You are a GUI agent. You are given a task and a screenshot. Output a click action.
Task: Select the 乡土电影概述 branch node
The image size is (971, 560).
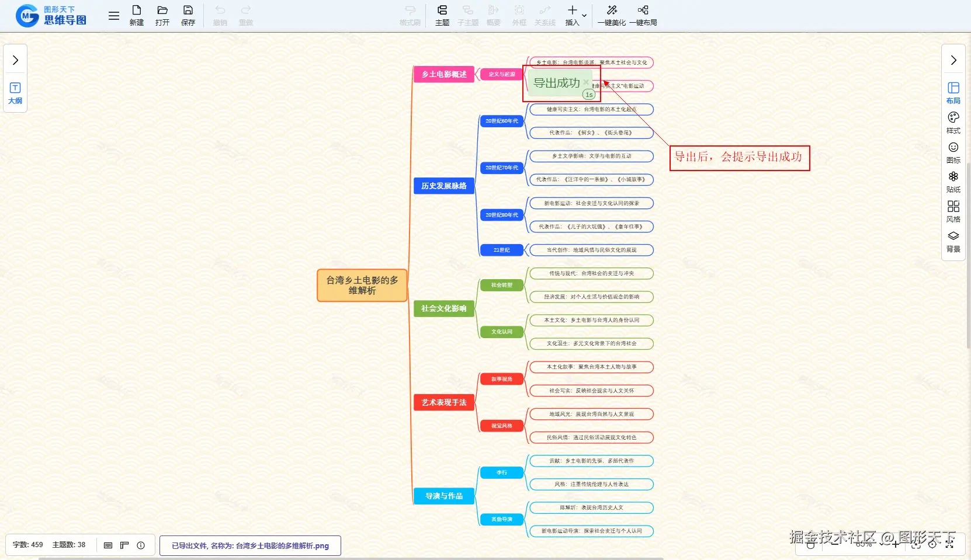[444, 74]
